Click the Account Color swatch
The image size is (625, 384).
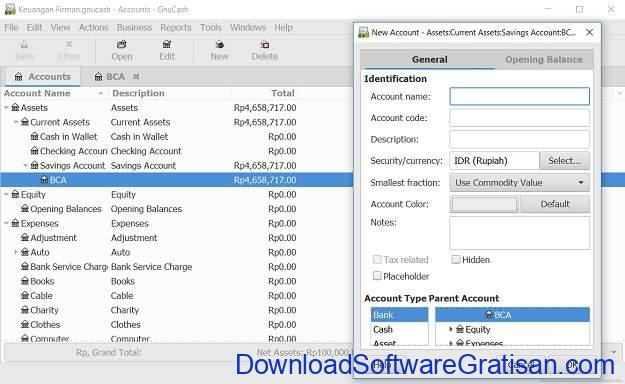click(x=484, y=204)
